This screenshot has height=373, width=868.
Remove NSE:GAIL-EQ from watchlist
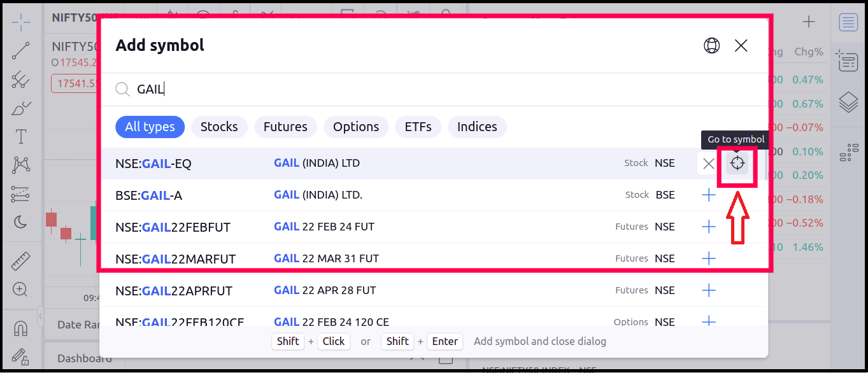click(x=708, y=164)
